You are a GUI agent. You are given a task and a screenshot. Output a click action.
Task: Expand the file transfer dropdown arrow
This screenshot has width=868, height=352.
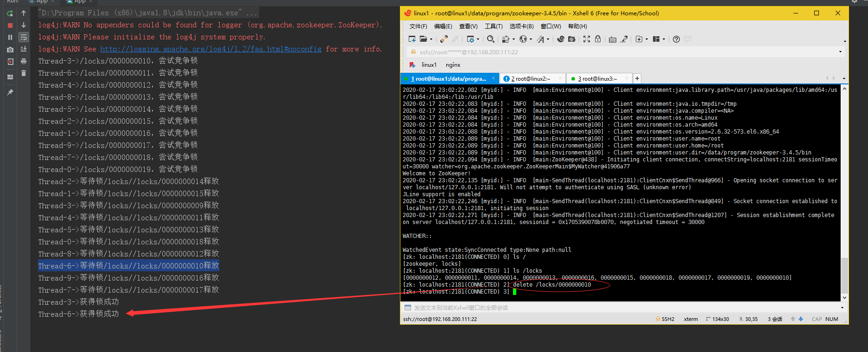[513, 39]
